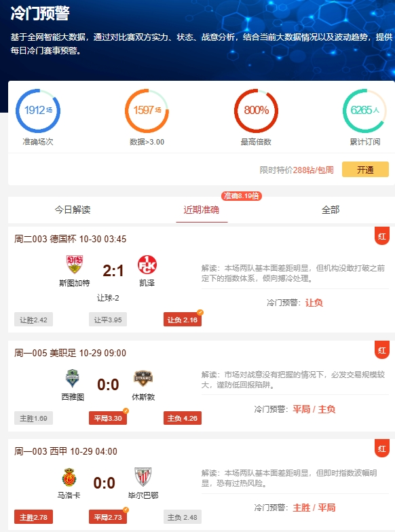The width and height of the screenshot is (395, 532).
Task: Open the 全部 tab
Action: pyautogui.click(x=331, y=210)
